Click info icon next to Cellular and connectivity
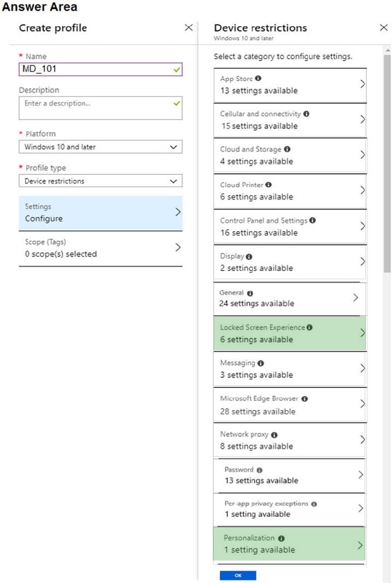Viewport: 392px width, 583px height. pyautogui.click(x=306, y=114)
